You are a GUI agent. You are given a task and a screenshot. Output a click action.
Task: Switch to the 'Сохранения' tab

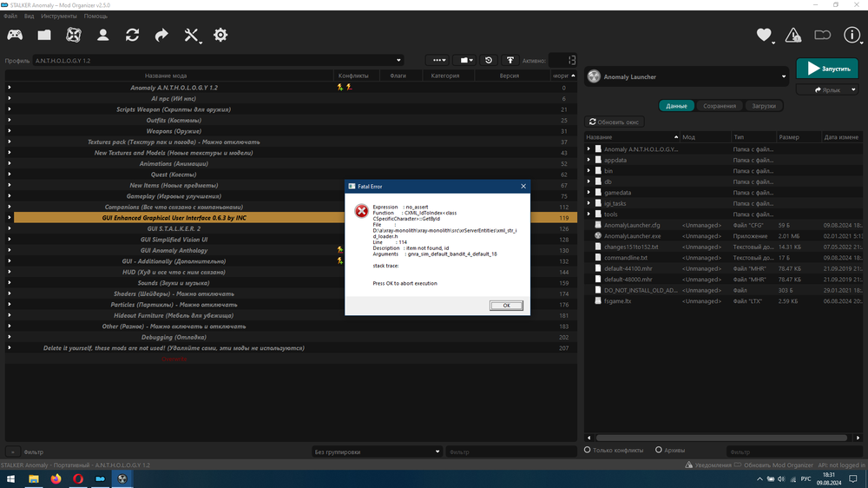coord(720,106)
